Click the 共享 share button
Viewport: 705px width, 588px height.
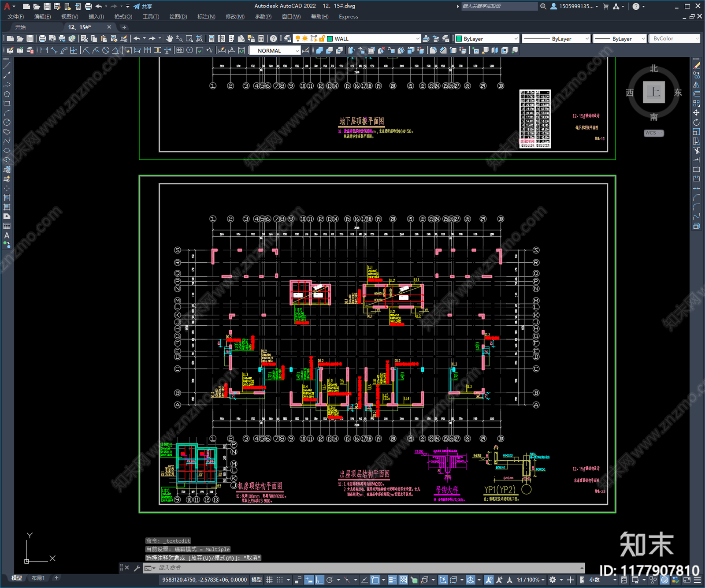143,6
